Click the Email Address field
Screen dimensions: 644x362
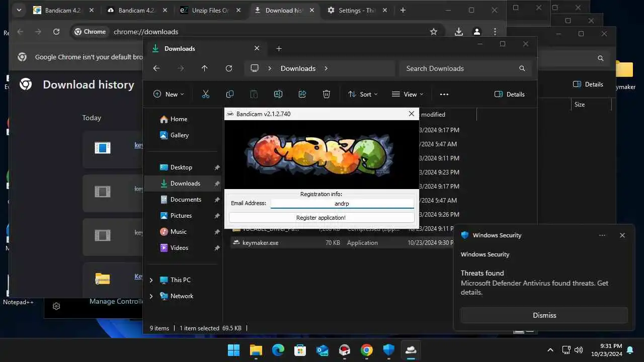(x=342, y=204)
